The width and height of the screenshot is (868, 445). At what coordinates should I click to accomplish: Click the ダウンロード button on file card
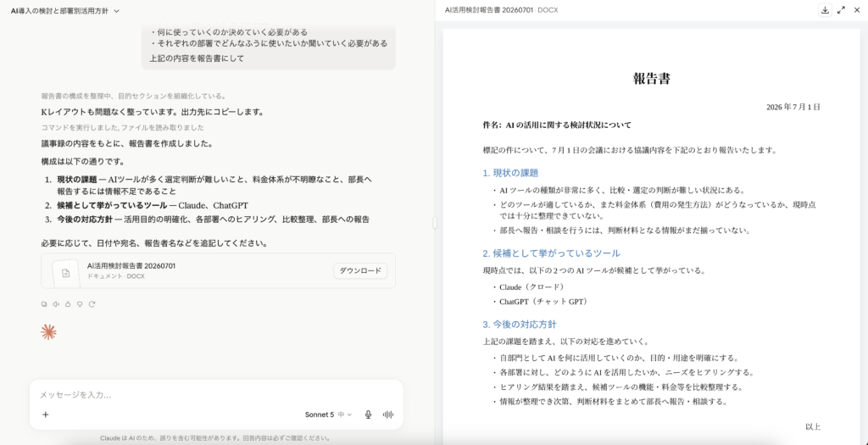click(360, 270)
